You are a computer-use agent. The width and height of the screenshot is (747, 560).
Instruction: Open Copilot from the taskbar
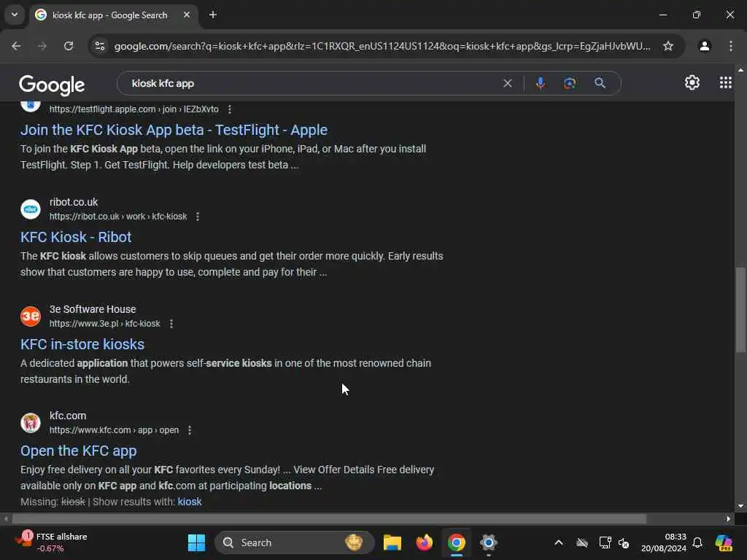[724, 542]
